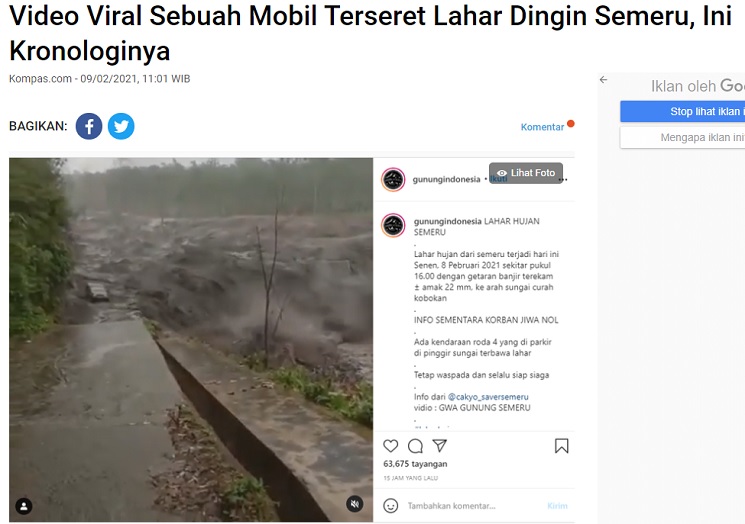Open gunungindonesia username in caption

coord(447,221)
